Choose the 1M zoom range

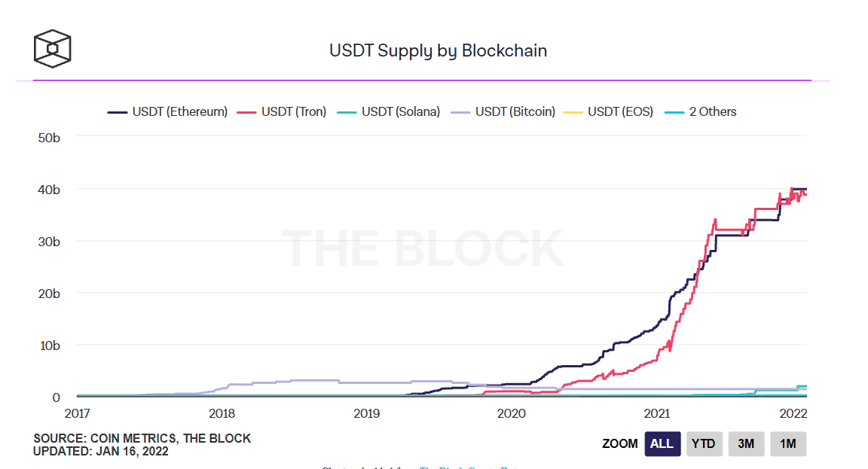pyautogui.click(x=788, y=443)
